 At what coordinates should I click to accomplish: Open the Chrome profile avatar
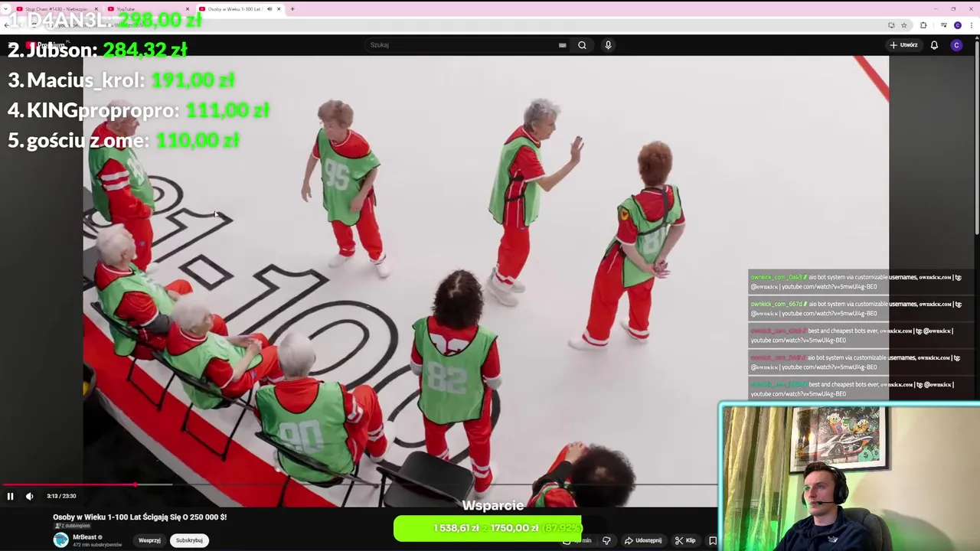(958, 25)
